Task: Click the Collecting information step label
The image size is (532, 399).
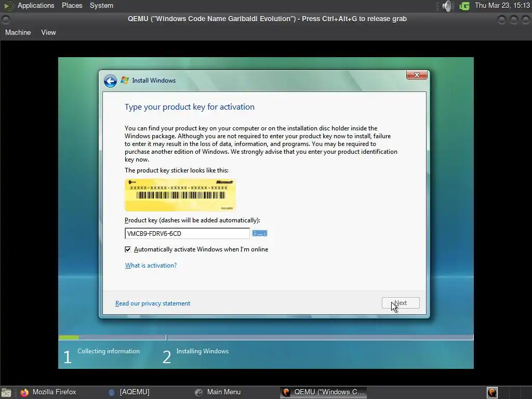Action: tap(109, 351)
